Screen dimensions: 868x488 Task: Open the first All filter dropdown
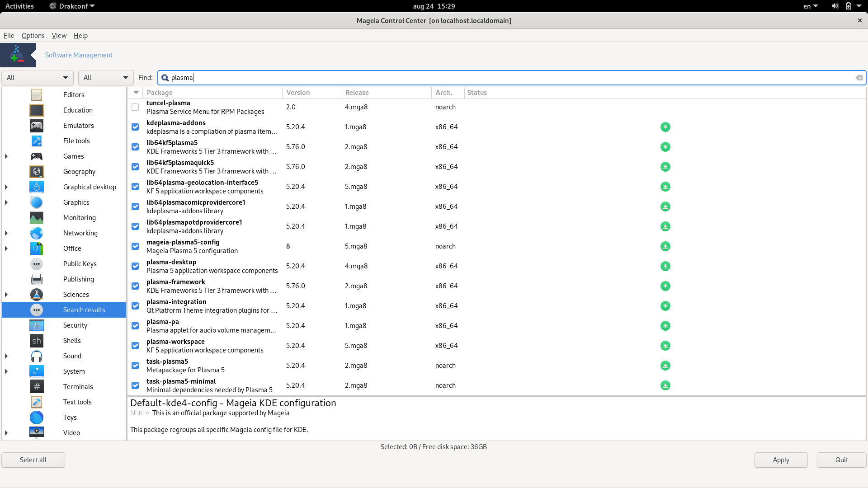click(38, 78)
